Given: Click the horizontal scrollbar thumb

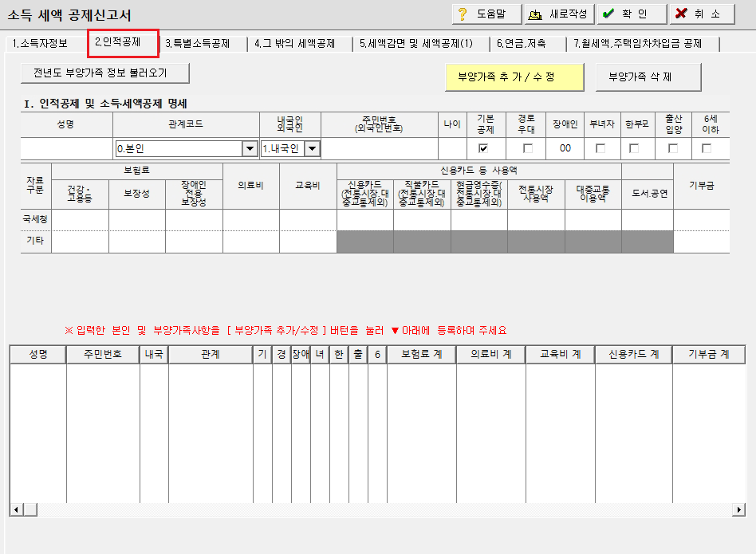Looking at the screenshot, I should pos(30,509).
